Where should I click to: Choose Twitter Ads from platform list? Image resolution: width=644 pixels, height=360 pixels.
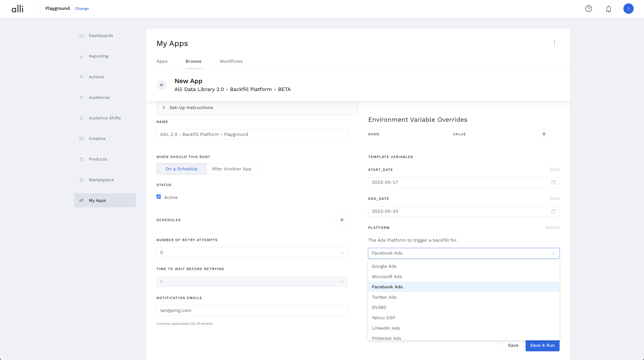[384, 297]
